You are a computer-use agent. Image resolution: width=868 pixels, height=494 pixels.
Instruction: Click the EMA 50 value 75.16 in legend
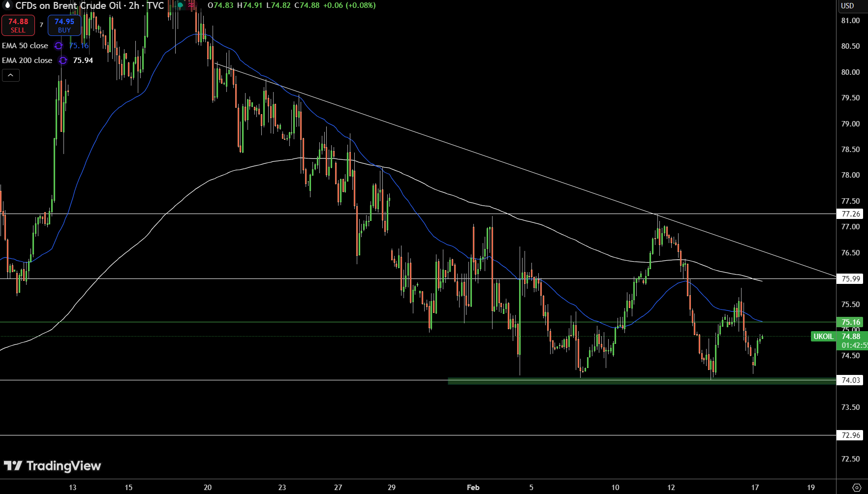click(79, 46)
